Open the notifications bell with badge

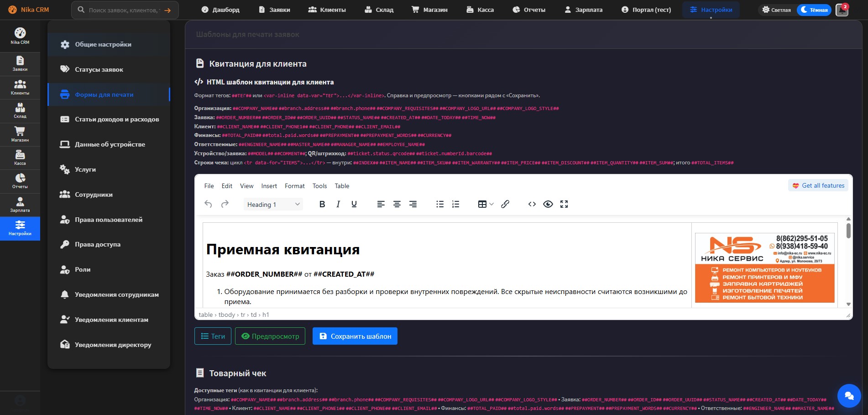[842, 10]
